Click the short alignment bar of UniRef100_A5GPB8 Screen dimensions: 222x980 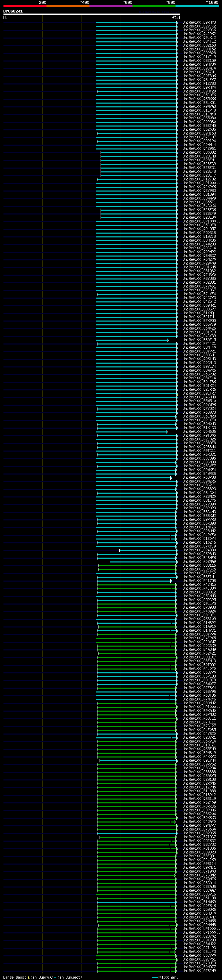point(134,478)
